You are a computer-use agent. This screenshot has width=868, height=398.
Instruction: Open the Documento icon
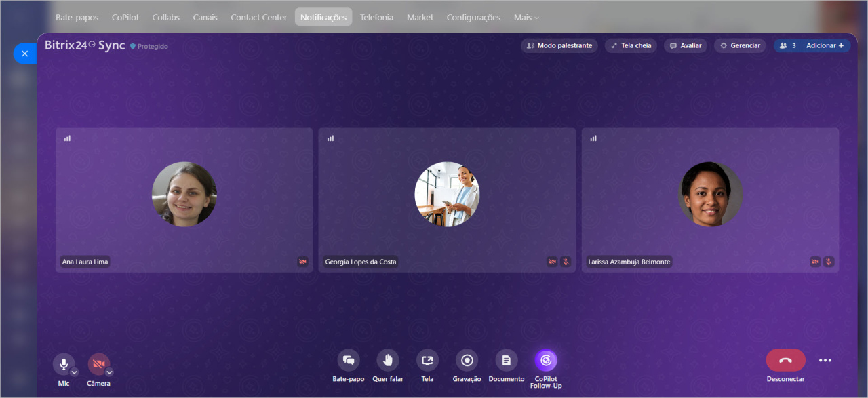tap(507, 360)
